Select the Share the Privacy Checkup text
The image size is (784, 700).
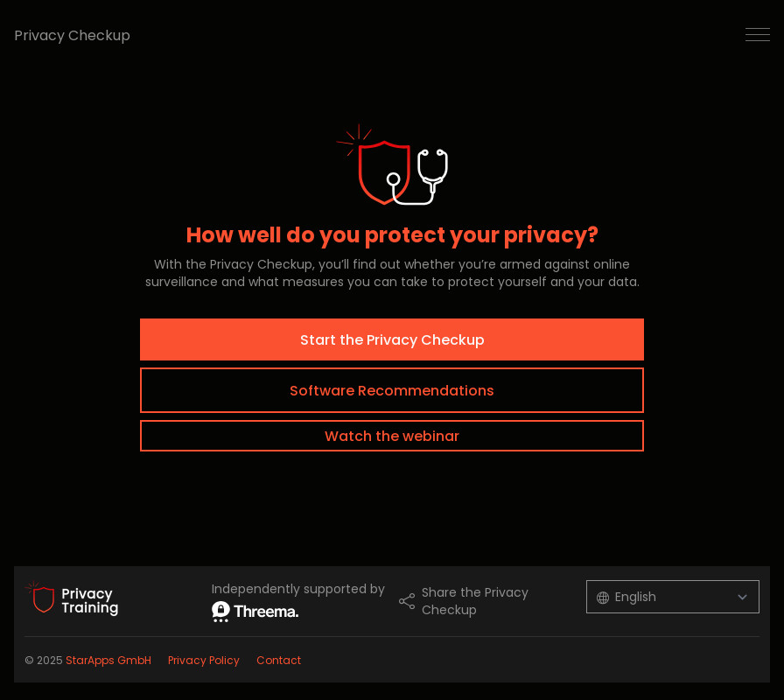pyautogui.click(x=475, y=601)
